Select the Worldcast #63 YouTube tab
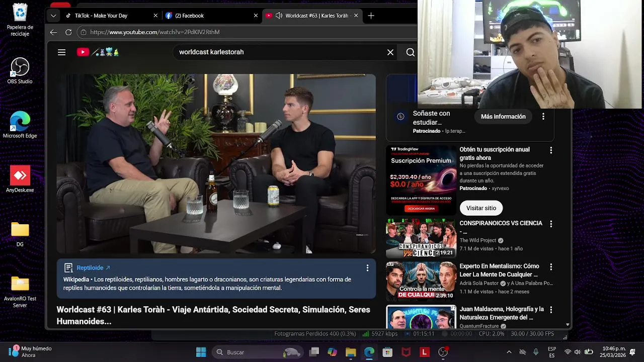 pos(312,16)
